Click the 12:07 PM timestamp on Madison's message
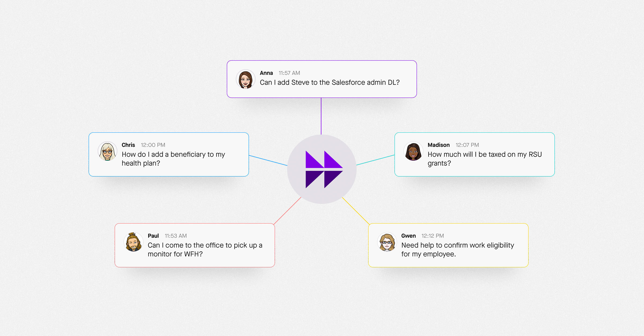This screenshot has height=336, width=644. pyautogui.click(x=467, y=145)
